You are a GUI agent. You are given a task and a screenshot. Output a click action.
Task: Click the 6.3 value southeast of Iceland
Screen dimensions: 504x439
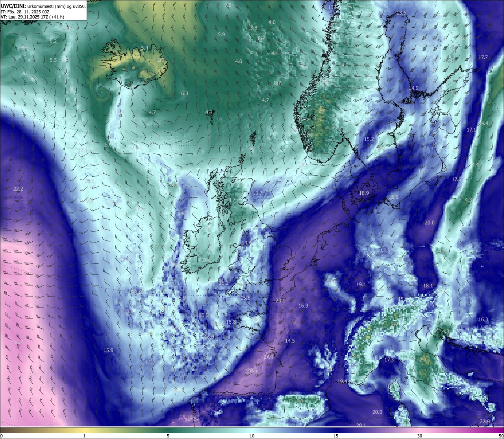tap(185, 94)
